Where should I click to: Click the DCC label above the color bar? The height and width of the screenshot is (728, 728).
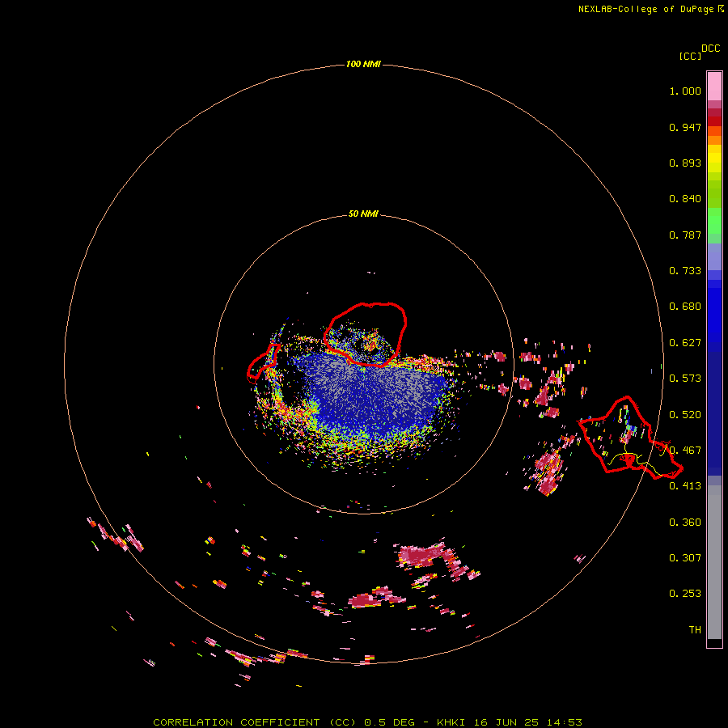coord(711,49)
